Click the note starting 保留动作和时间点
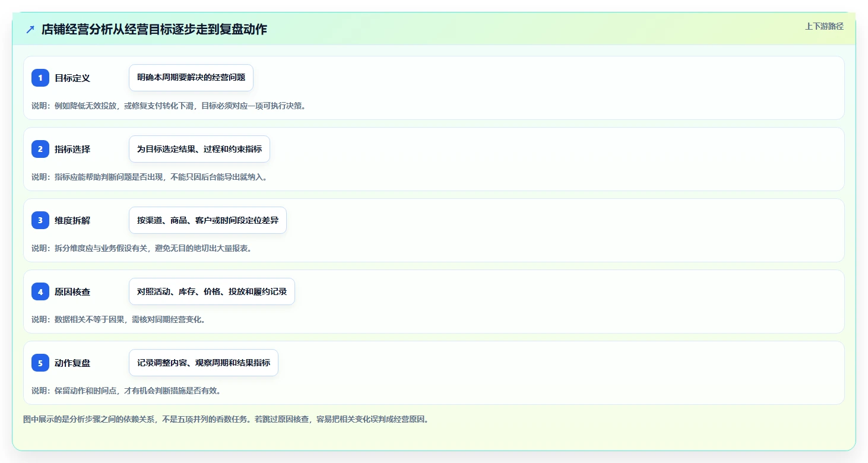868x463 pixels. pyautogui.click(x=126, y=391)
